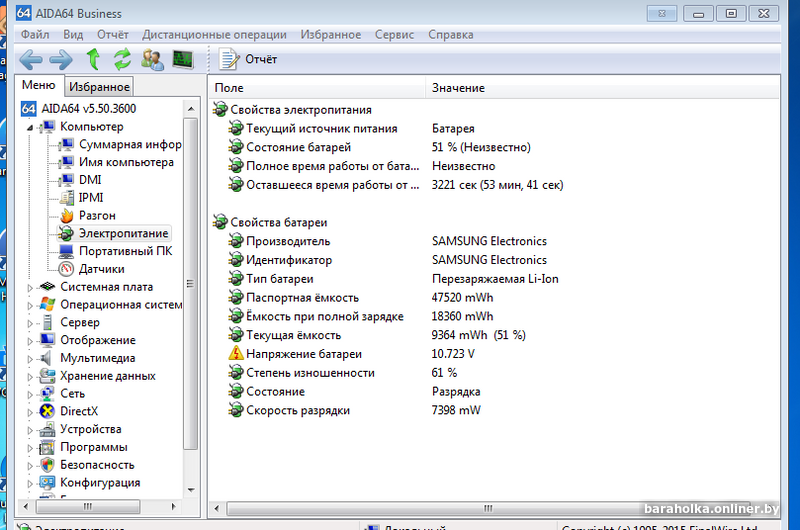Expand the Сервер node
This screenshot has width=800, height=530.
(30, 323)
